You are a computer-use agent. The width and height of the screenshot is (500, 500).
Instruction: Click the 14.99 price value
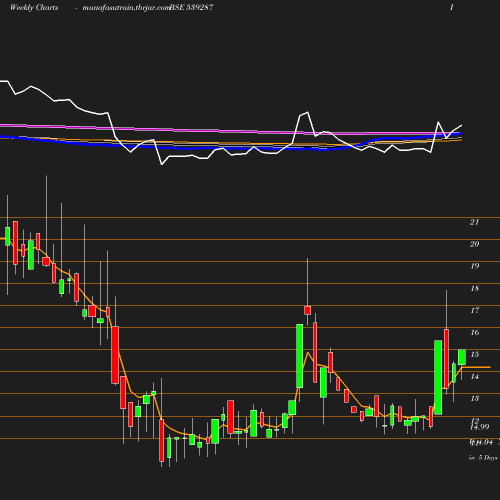479,427
